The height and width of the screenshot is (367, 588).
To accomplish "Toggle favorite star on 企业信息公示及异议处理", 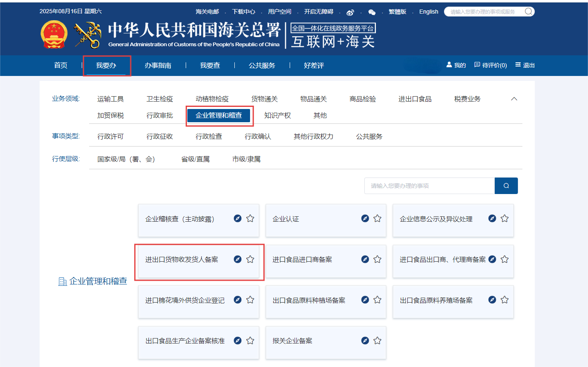I will pyautogui.click(x=504, y=218).
